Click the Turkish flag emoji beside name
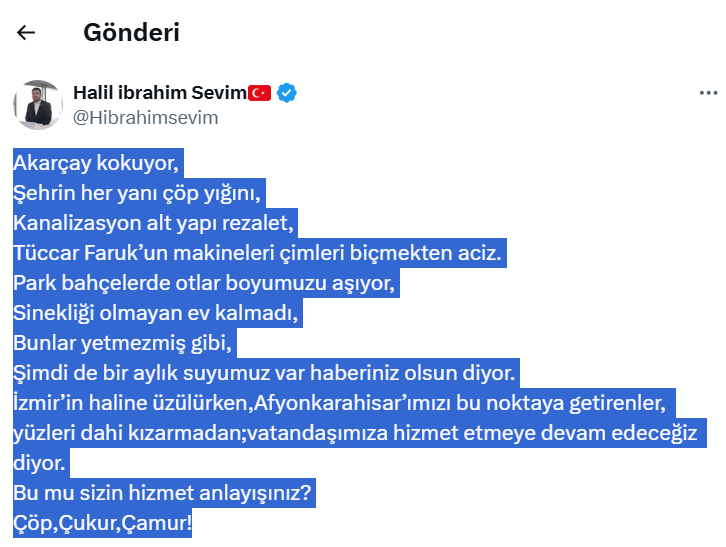Screen dimensions: 726x547 point(259,93)
